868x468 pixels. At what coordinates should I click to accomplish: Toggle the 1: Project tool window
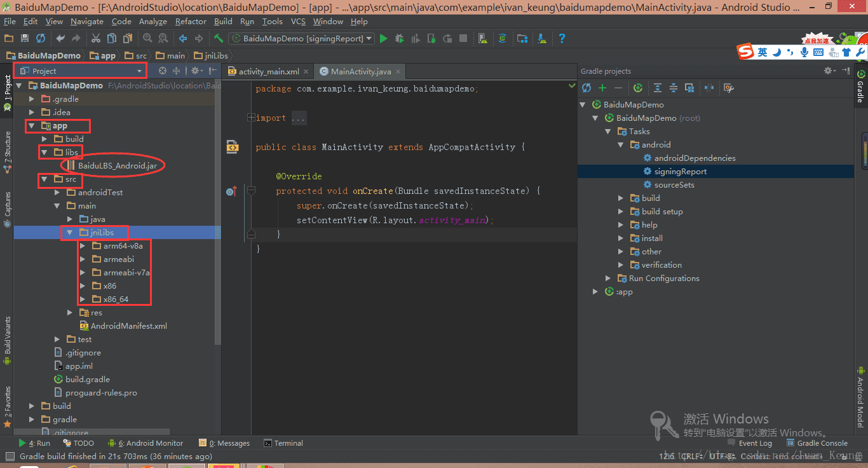coord(8,93)
